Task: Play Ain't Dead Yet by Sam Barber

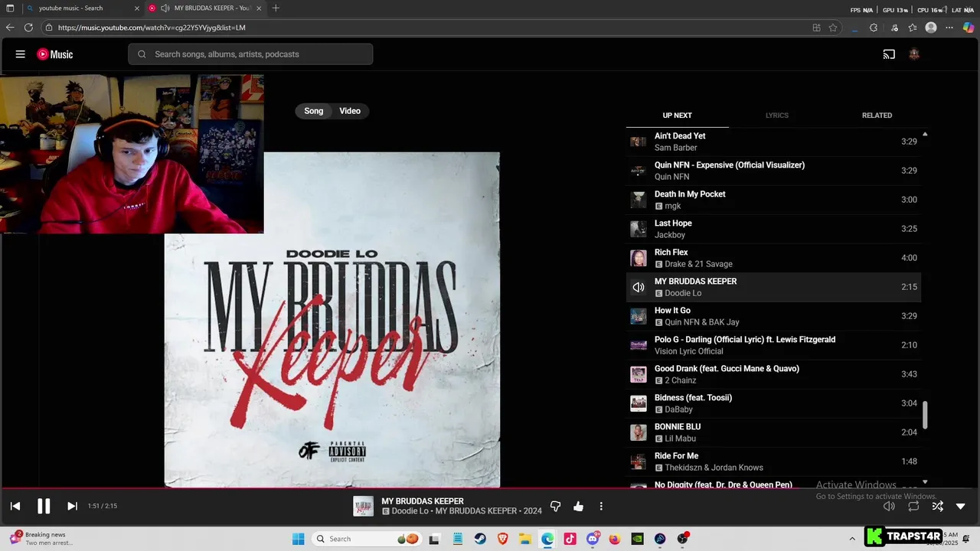Action: (773, 142)
